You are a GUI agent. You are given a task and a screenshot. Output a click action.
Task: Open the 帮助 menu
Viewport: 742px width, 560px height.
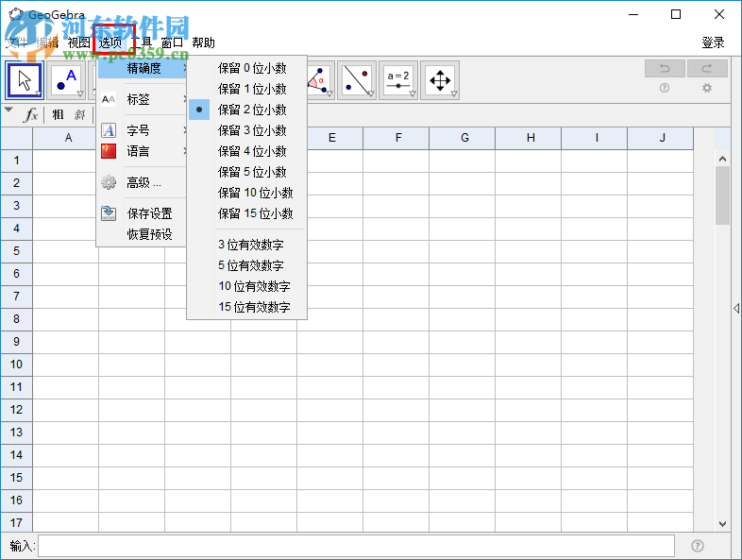204,42
